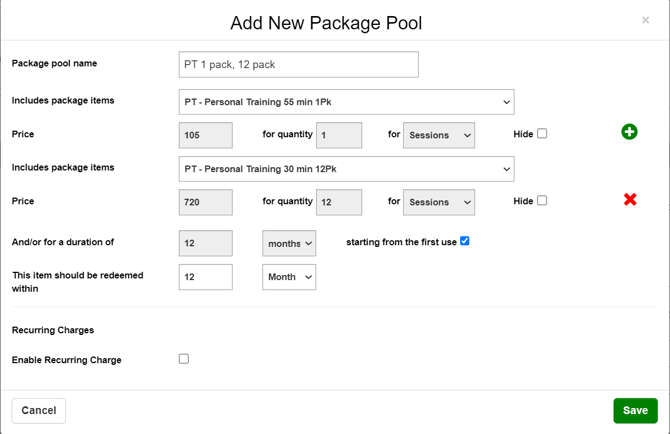Toggle Hide checkbox for the 105 price row
Image resolution: width=670 pixels, height=434 pixels.
pos(542,134)
